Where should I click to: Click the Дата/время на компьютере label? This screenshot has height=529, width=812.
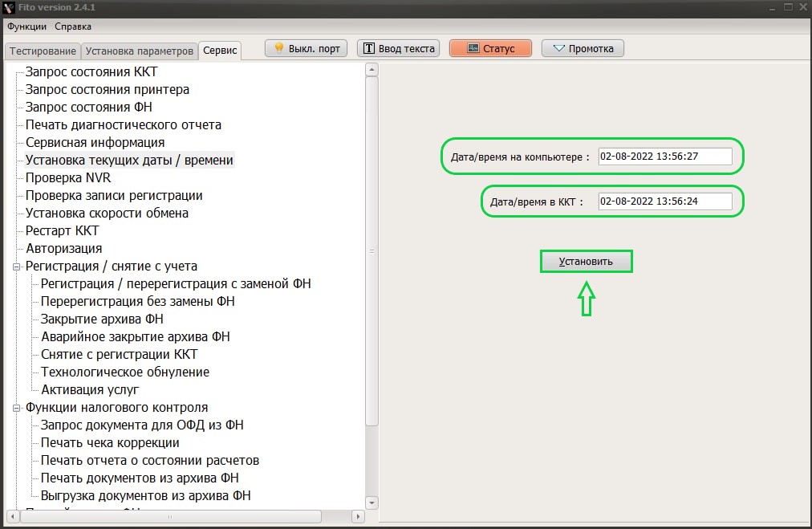520,157
